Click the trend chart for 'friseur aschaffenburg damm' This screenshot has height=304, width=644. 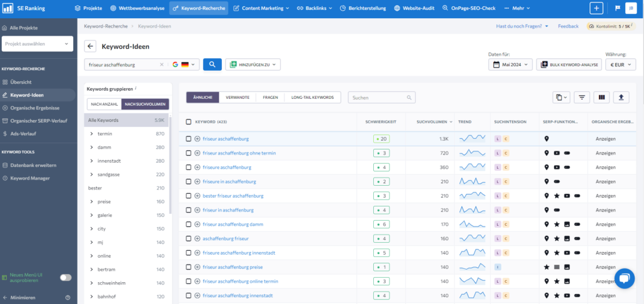472,225
